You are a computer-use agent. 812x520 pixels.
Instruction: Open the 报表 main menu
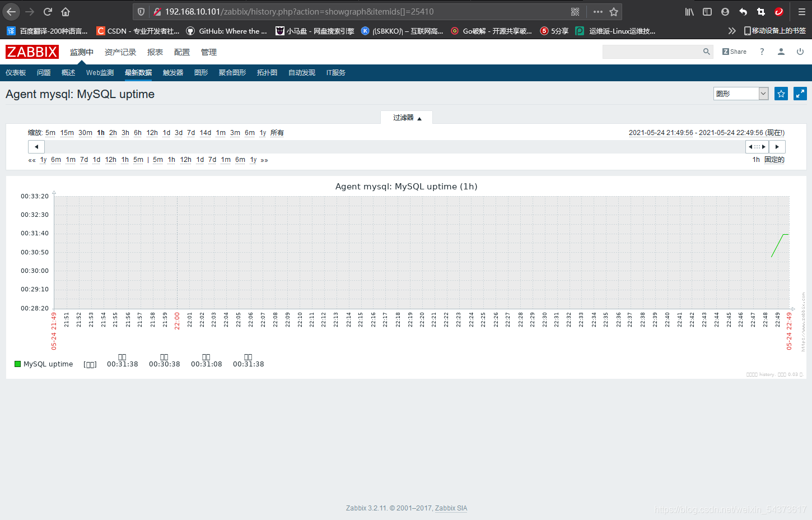pos(155,52)
